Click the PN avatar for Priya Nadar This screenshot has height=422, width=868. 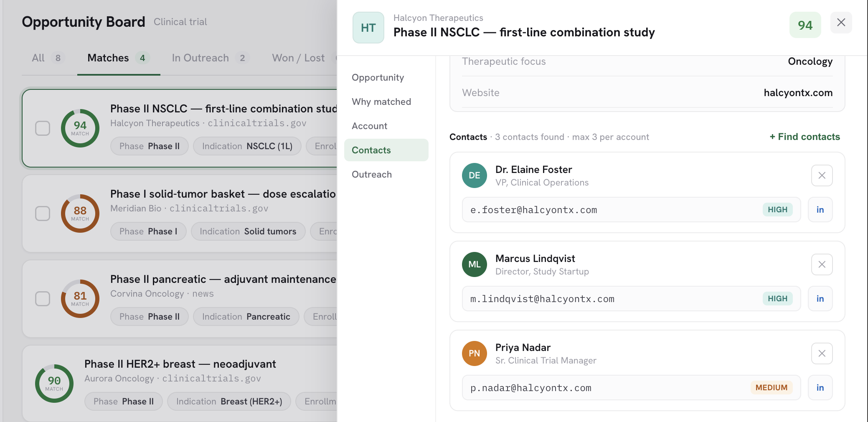pyautogui.click(x=475, y=353)
